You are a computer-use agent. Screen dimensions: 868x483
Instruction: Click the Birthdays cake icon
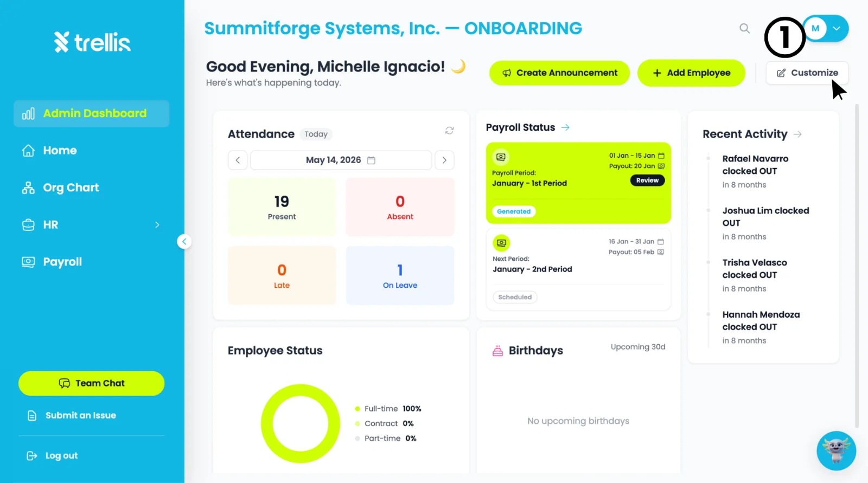tap(497, 351)
